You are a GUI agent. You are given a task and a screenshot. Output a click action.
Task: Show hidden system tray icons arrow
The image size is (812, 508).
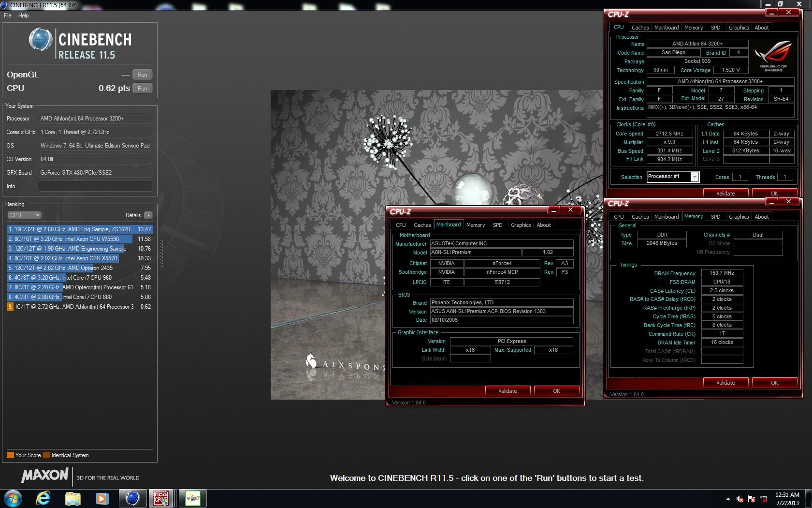(x=728, y=499)
